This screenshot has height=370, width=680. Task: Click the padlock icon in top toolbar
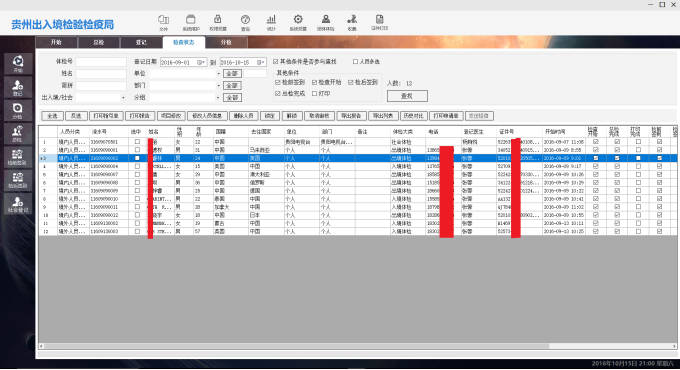[x=218, y=19]
